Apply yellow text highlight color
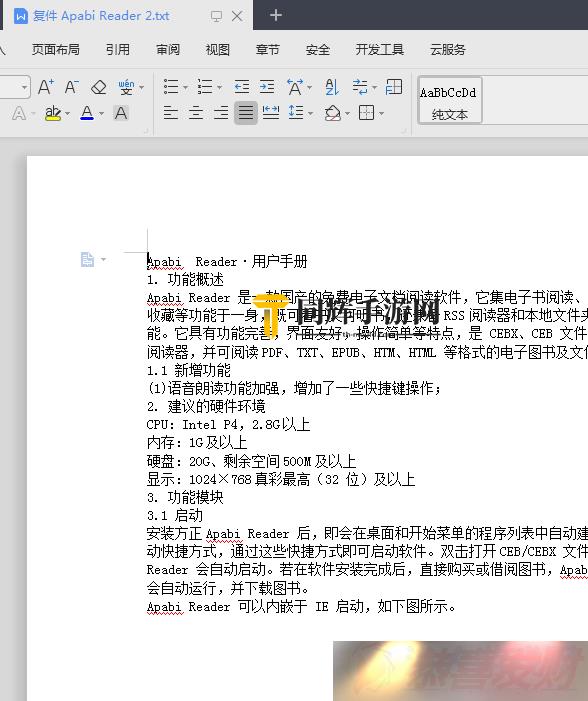 (53, 113)
